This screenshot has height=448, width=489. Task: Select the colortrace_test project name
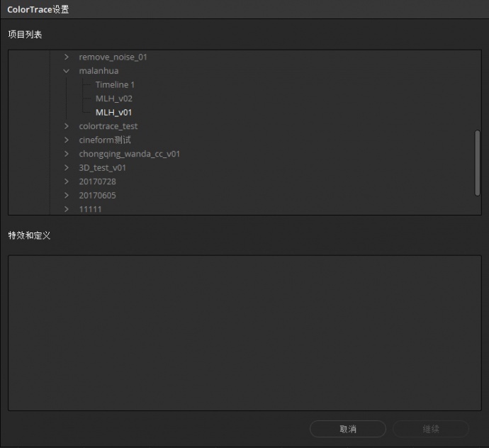coord(108,126)
